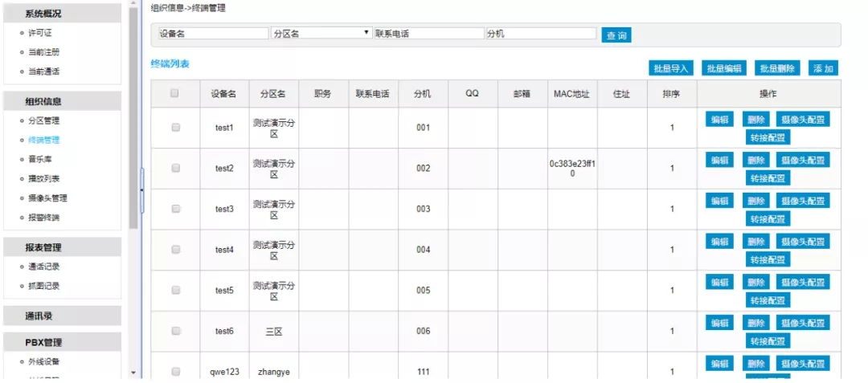Open 摄像头配置 for test5

coord(803,282)
